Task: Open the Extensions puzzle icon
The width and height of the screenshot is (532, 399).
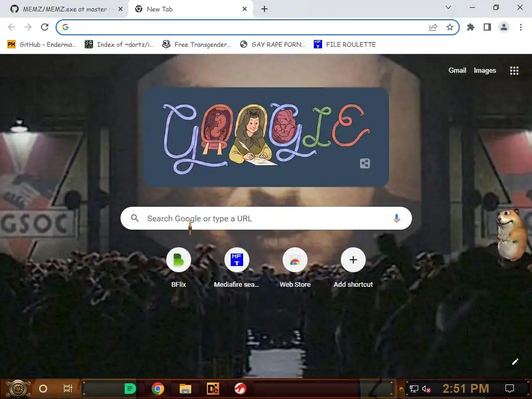Action: click(x=471, y=27)
